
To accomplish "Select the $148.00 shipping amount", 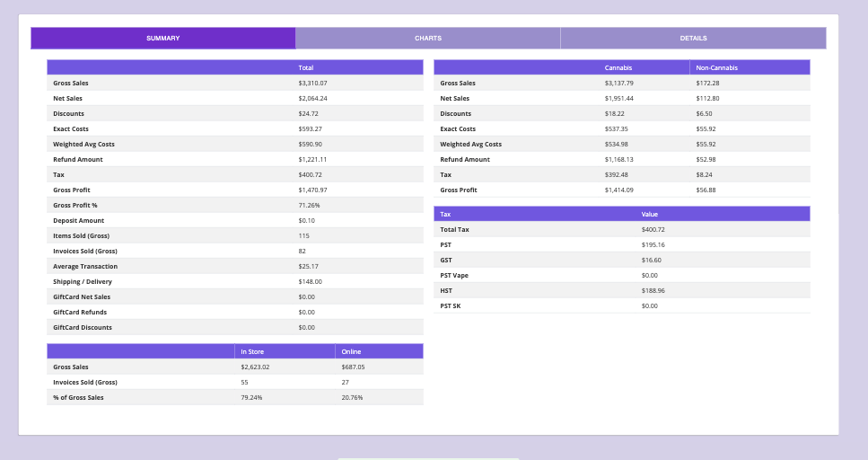I will pyautogui.click(x=310, y=281).
